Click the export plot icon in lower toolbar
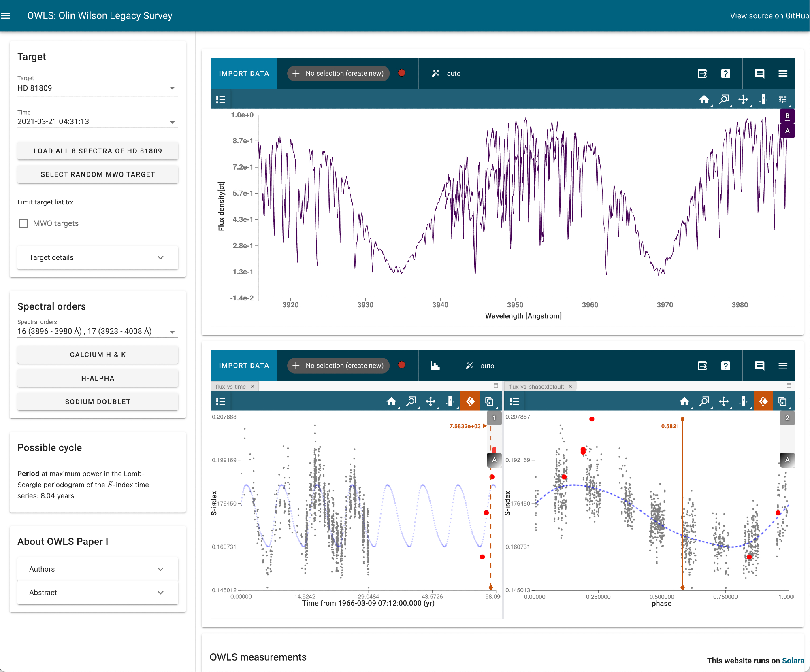Viewport: 810px width, 672px height. pos(702,366)
